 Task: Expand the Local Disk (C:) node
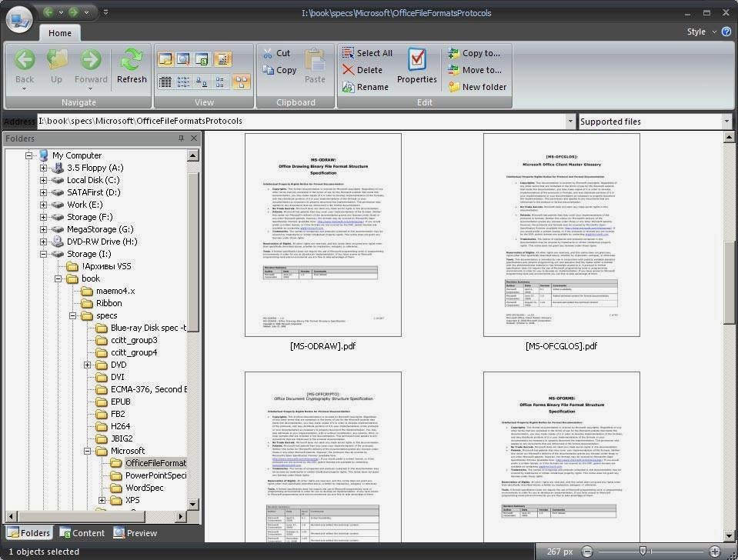click(x=43, y=180)
